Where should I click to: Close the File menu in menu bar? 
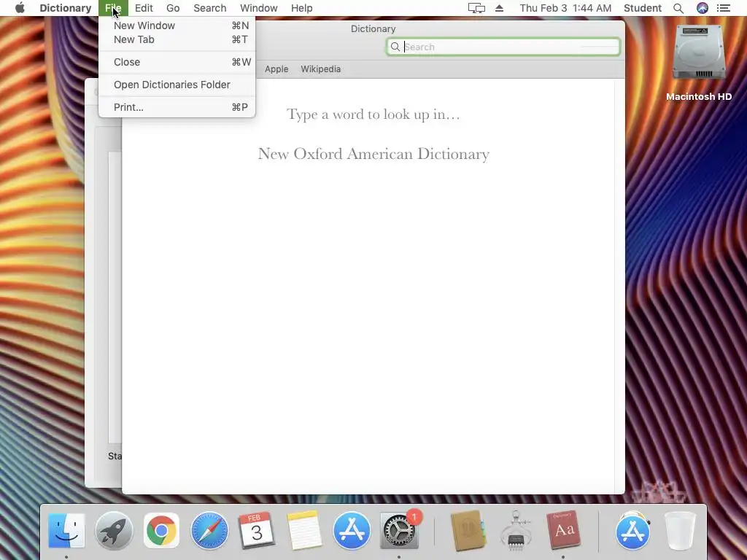(113, 8)
